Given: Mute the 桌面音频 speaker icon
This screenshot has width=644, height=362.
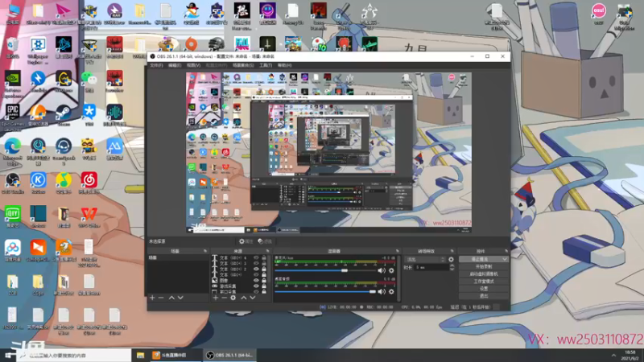Looking at the screenshot, I should click(x=382, y=291).
